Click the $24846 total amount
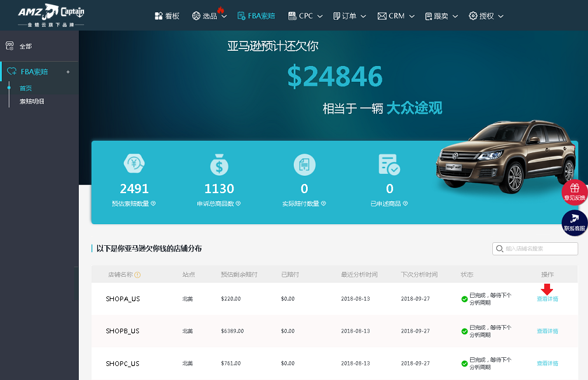 click(x=335, y=77)
